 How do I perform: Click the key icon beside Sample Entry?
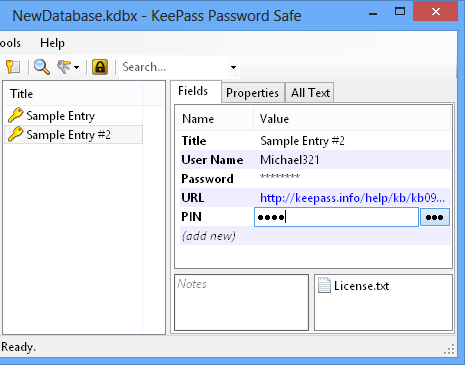(x=15, y=115)
